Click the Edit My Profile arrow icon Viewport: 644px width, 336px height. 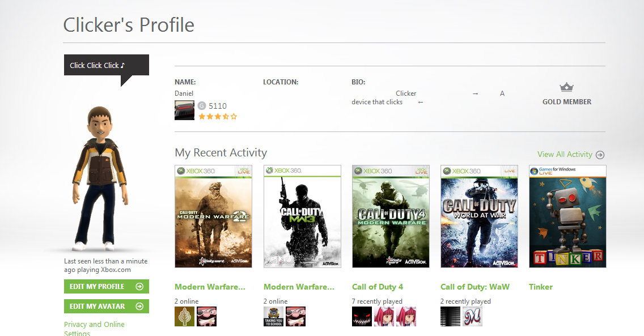(x=139, y=286)
